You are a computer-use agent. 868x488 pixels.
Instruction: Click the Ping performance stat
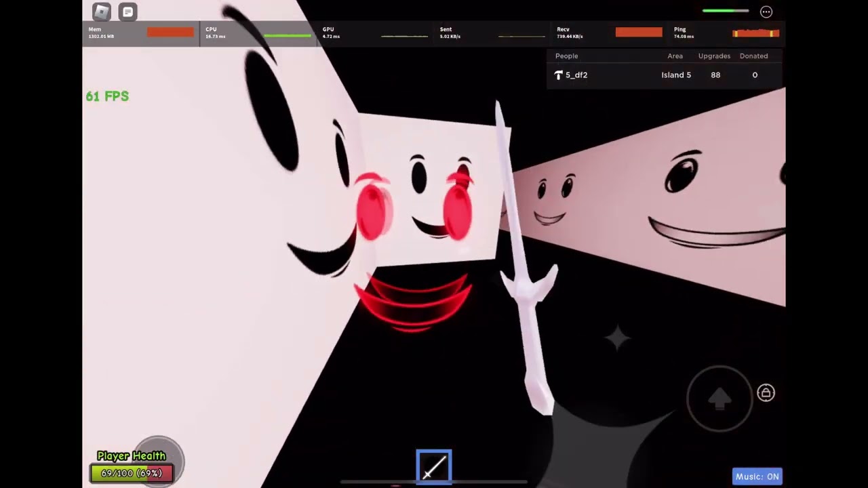pyautogui.click(x=727, y=33)
